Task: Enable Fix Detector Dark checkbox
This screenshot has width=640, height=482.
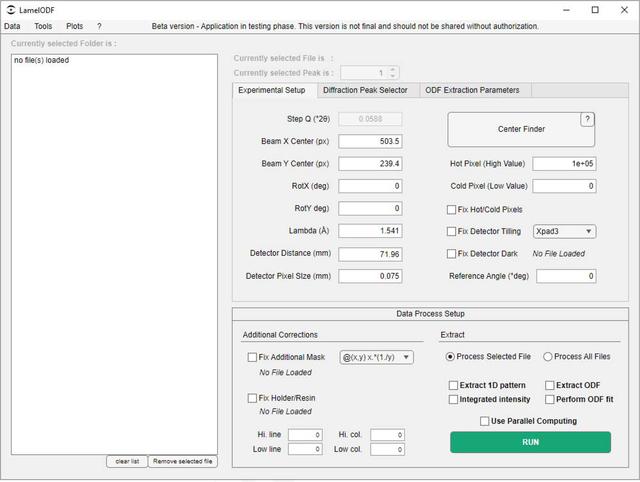Action: [451, 254]
